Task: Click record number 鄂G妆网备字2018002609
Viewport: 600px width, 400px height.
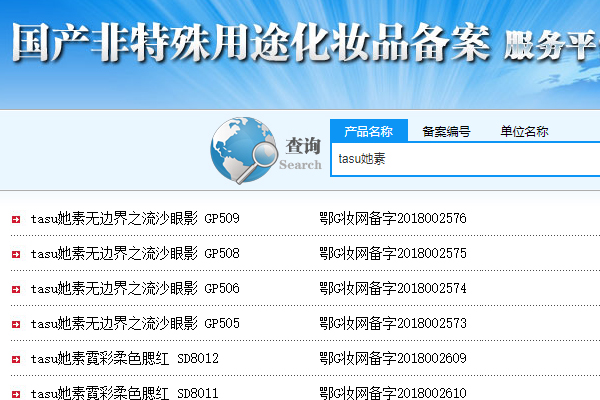Action: (x=393, y=359)
